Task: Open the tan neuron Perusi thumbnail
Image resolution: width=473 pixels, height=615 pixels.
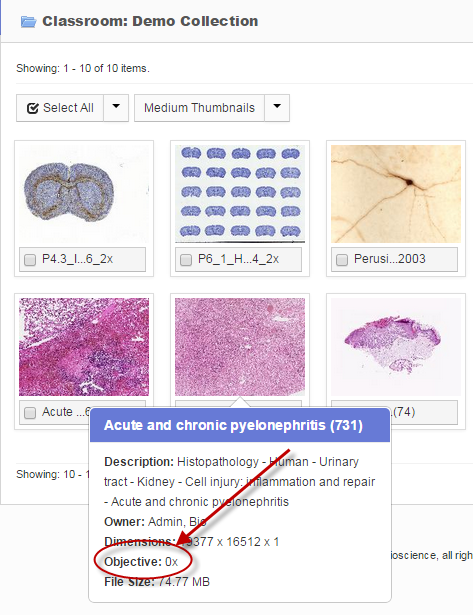Action: pyautogui.click(x=396, y=194)
